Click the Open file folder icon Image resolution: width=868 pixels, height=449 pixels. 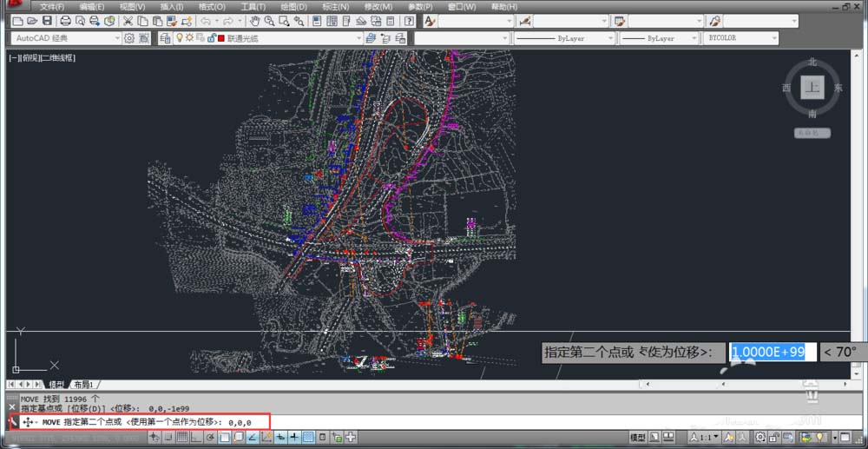tap(32, 21)
